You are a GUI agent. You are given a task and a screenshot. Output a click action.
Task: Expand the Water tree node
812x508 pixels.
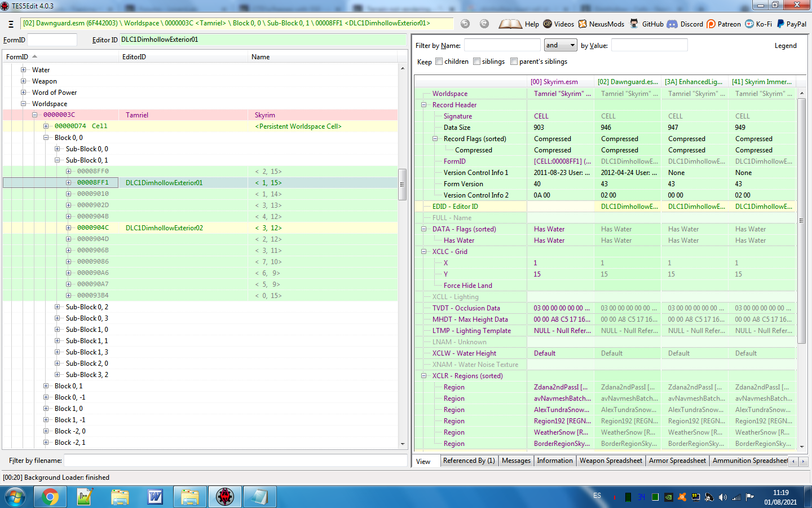(24, 70)
